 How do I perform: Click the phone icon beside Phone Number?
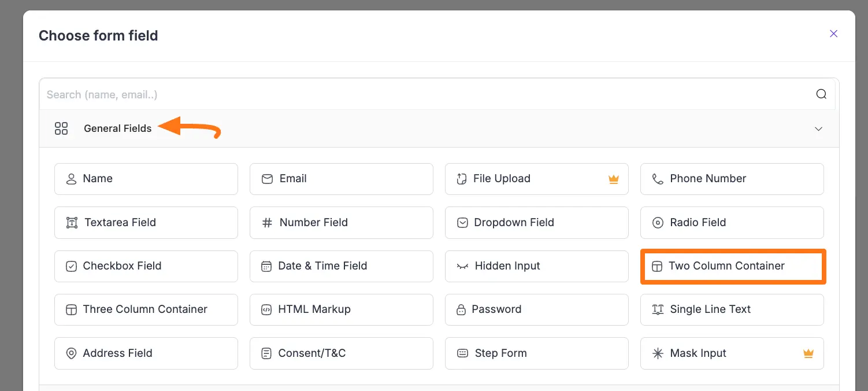658,179
